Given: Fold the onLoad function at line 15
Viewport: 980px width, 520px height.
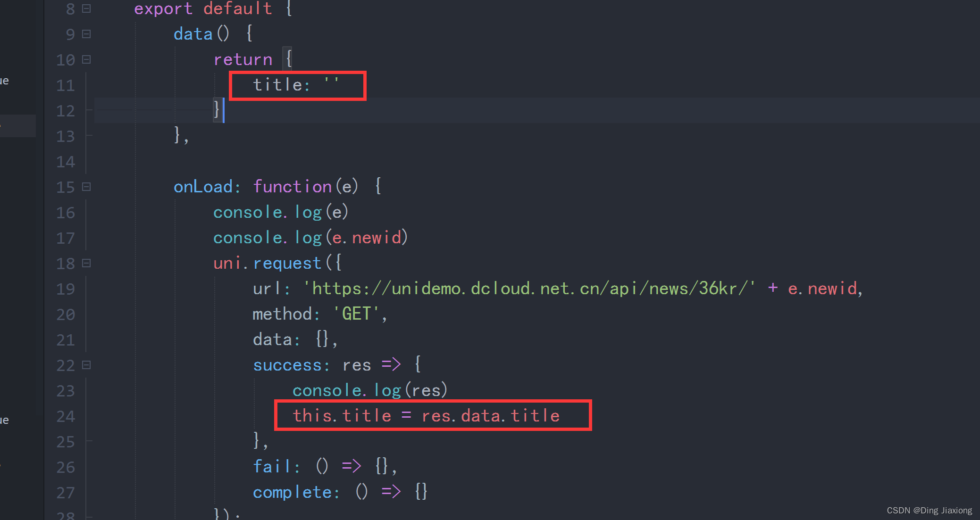Looking at the screenshot, I should 86,187.
